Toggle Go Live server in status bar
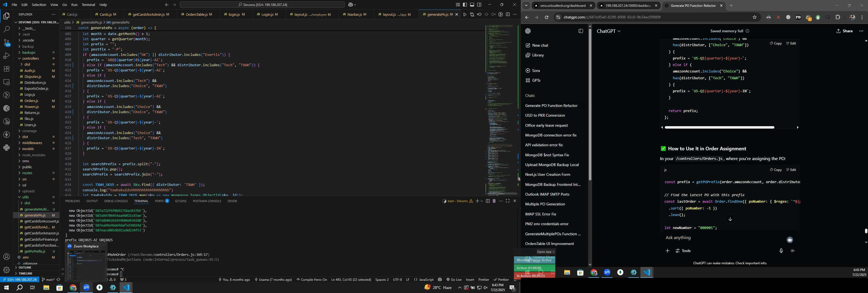The height and width of the screenshot is (293, 868). click(454, 279)
